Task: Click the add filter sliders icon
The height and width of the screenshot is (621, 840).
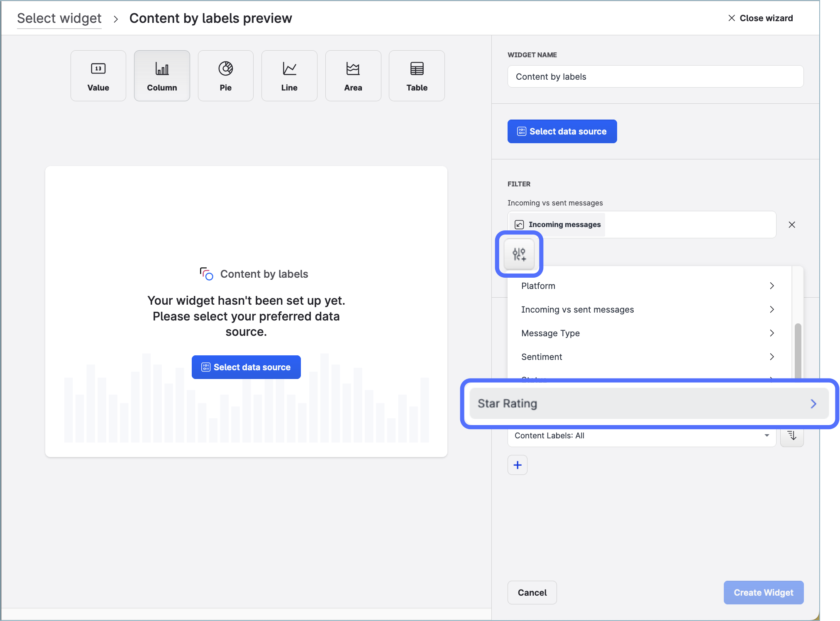Action: 519,254
